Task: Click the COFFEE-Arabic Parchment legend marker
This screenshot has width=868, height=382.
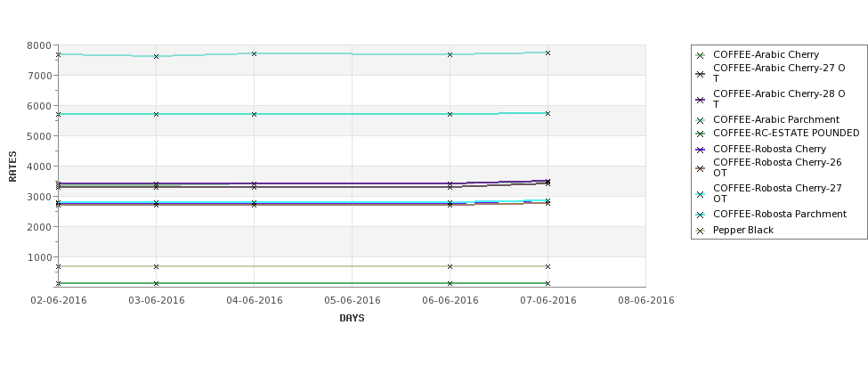Action: pos(701,120)
